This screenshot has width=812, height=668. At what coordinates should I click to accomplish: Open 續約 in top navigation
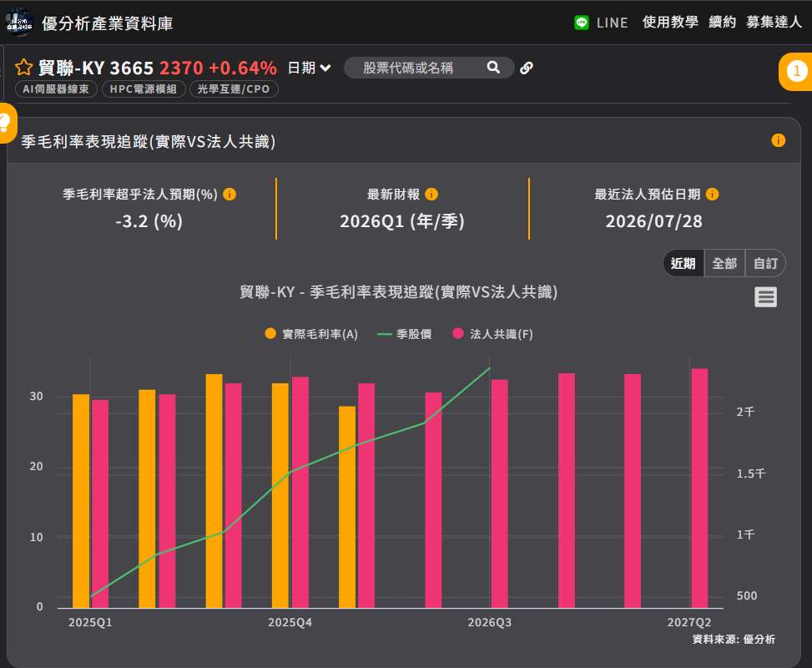[x=722, y=22]
